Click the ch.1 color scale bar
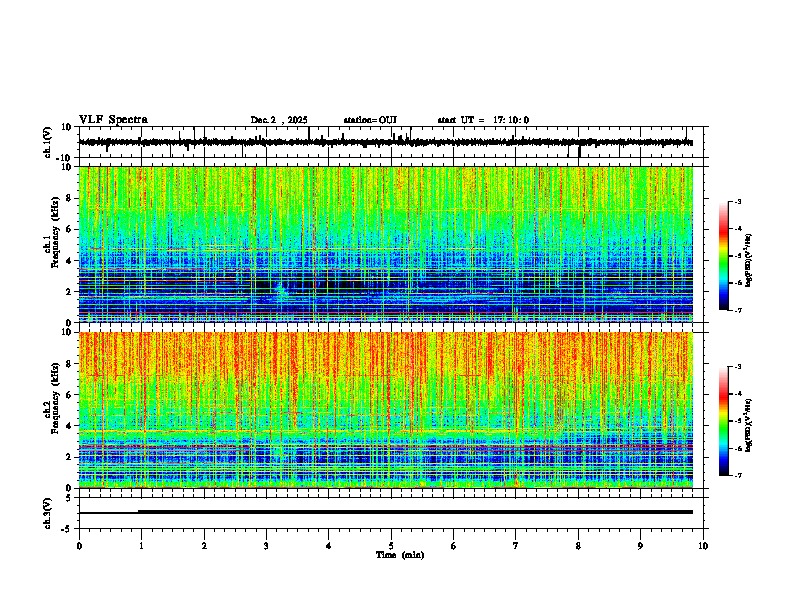Viewport: 792px width, 612px height. point(724,256)
